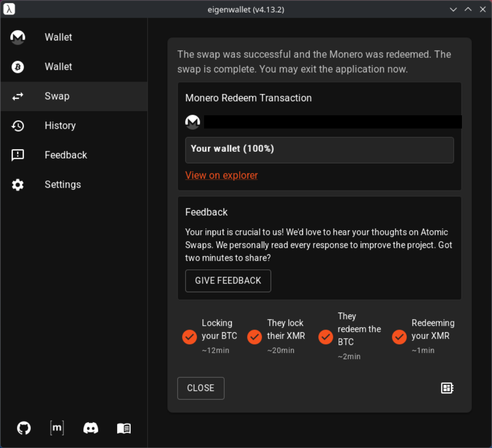
Task: Click the '~2min' step duration text
Action: 349,357
